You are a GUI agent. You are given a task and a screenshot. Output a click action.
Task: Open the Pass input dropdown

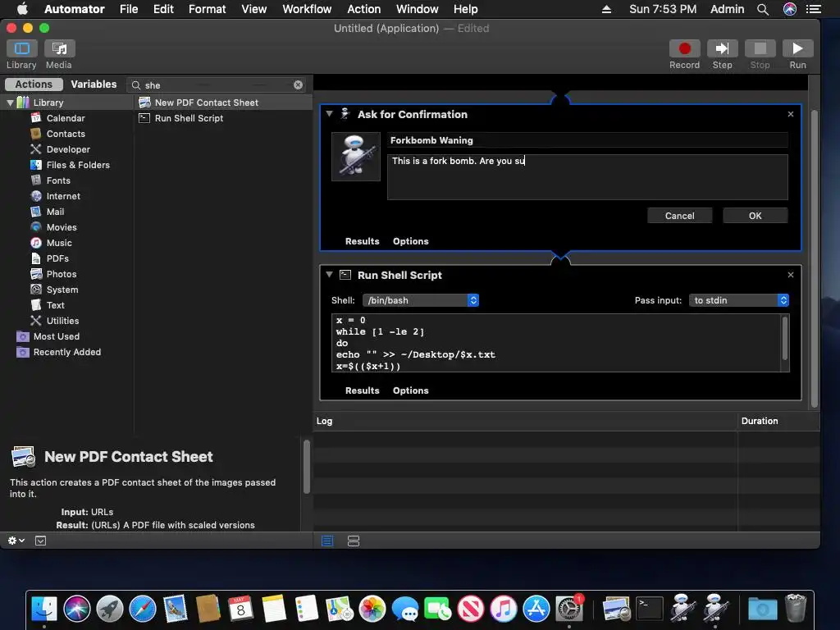739,300
